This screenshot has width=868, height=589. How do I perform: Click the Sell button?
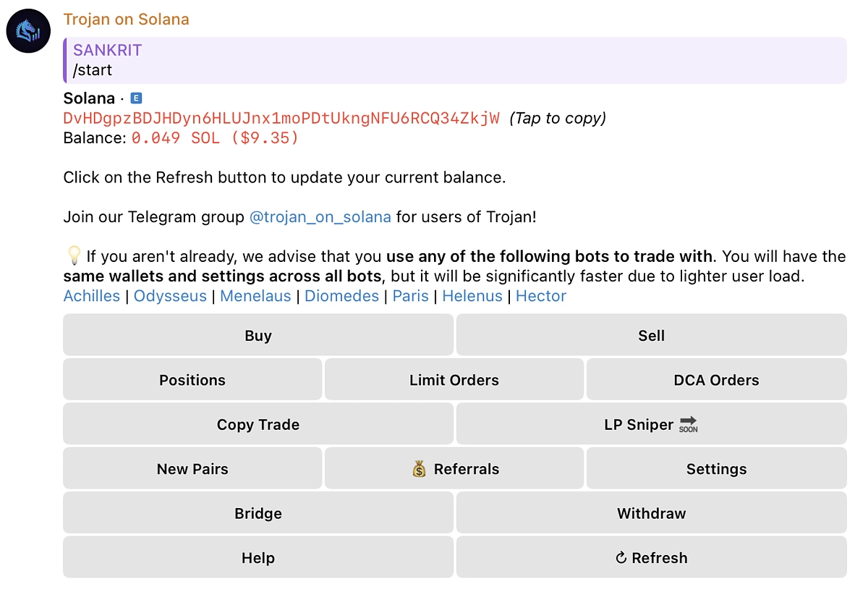[x=650, y=335]
